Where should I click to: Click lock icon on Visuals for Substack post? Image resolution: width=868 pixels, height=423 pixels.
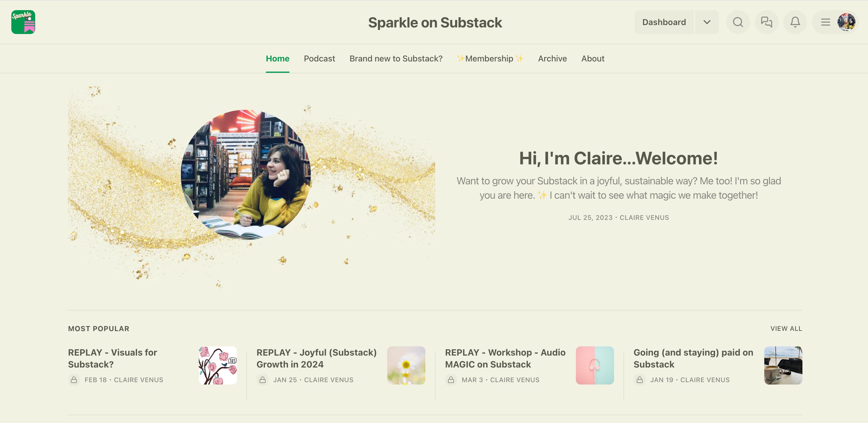pyautogui.click(x=74, y=380)
